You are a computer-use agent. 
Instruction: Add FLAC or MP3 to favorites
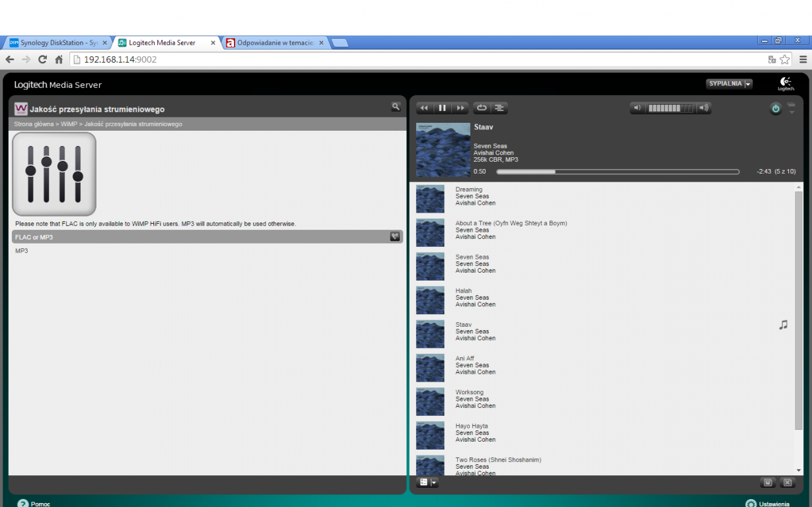395,236
